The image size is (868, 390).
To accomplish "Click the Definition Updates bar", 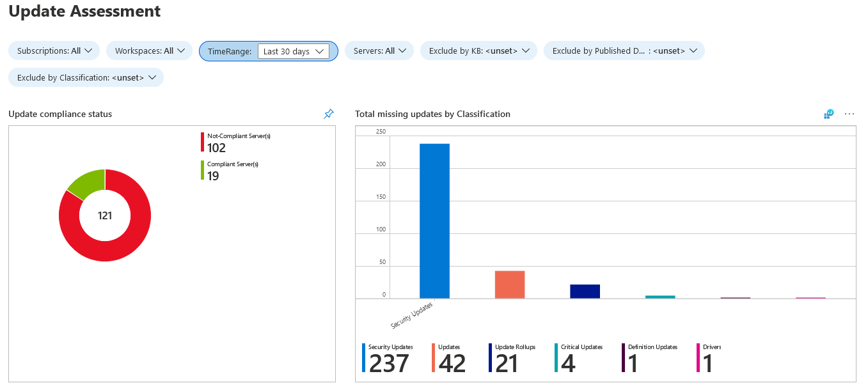I will (736, 297).
